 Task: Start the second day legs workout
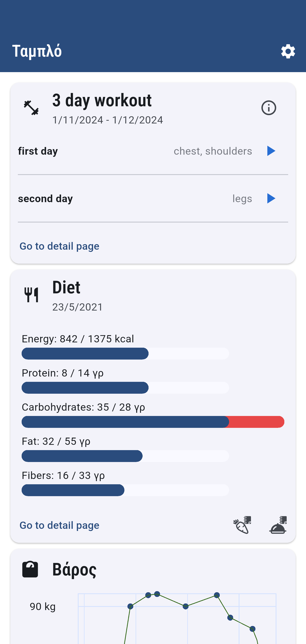(271, 199)
